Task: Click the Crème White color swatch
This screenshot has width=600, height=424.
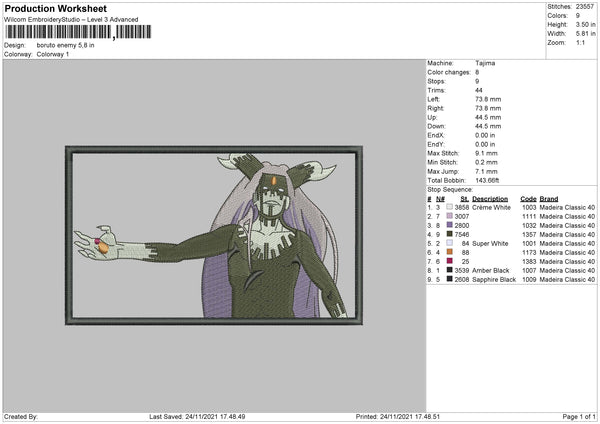Action: (449, 207)
